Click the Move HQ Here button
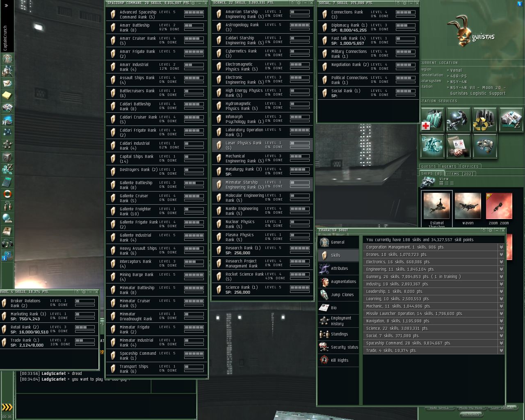The image size is (525, 420). pos(471,408)
